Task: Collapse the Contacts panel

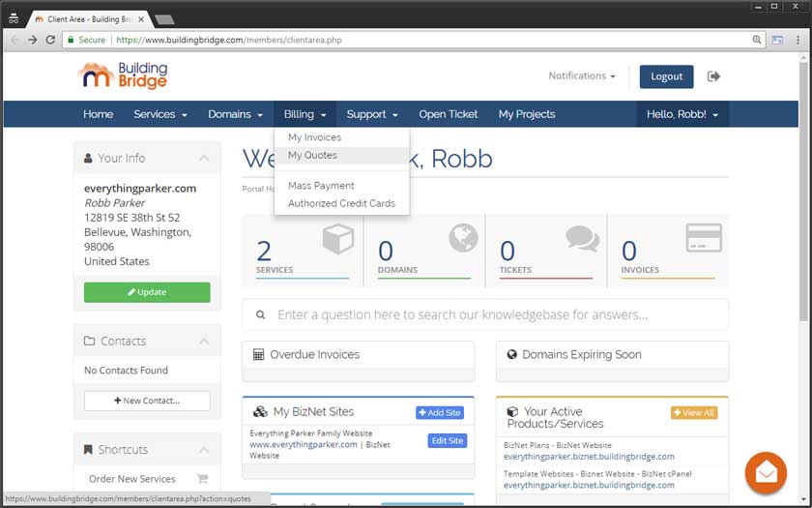Action: coord(204,341)
